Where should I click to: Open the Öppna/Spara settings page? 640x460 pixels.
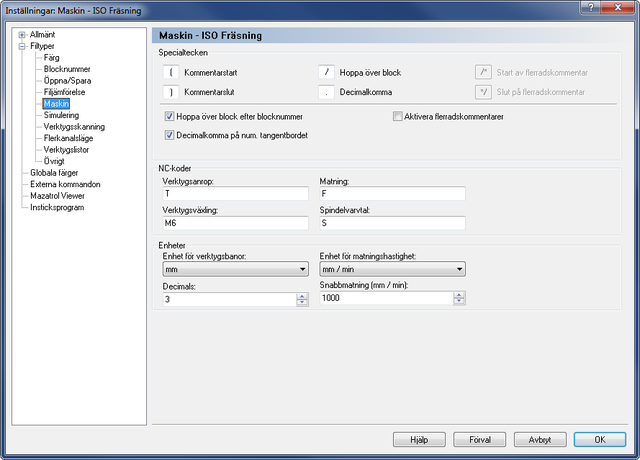click(67, 80)
